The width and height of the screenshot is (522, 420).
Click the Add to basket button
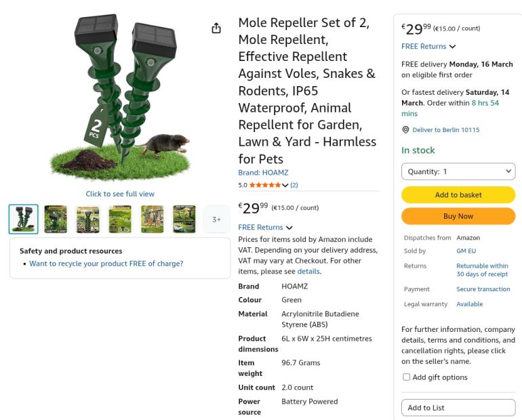coord(458,194)
